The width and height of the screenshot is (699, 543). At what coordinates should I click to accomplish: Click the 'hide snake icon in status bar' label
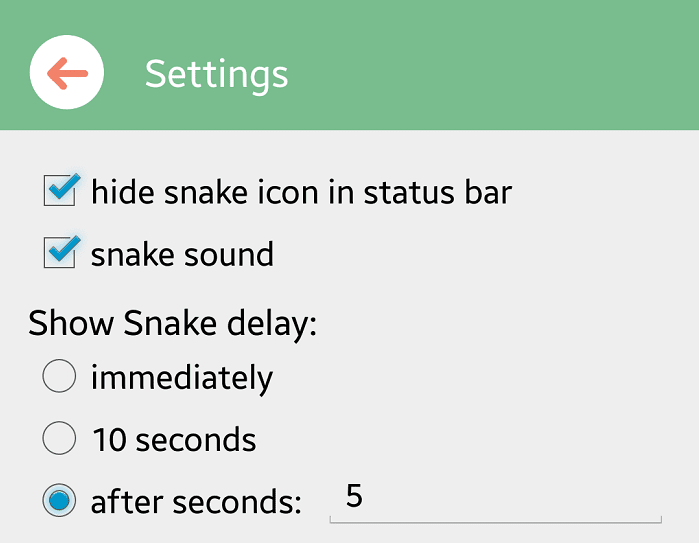[x=301, y=192]
